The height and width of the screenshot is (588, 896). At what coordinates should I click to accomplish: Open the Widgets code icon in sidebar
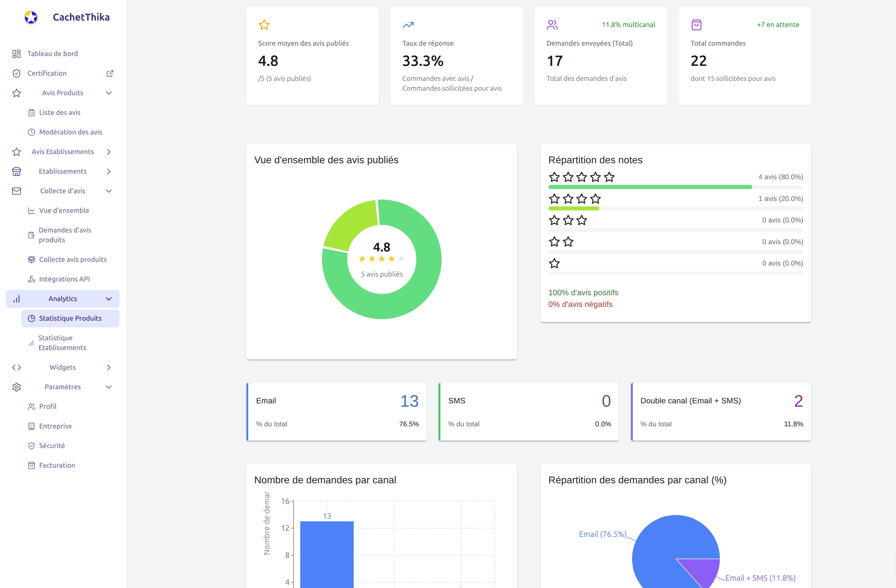[16, 367]
